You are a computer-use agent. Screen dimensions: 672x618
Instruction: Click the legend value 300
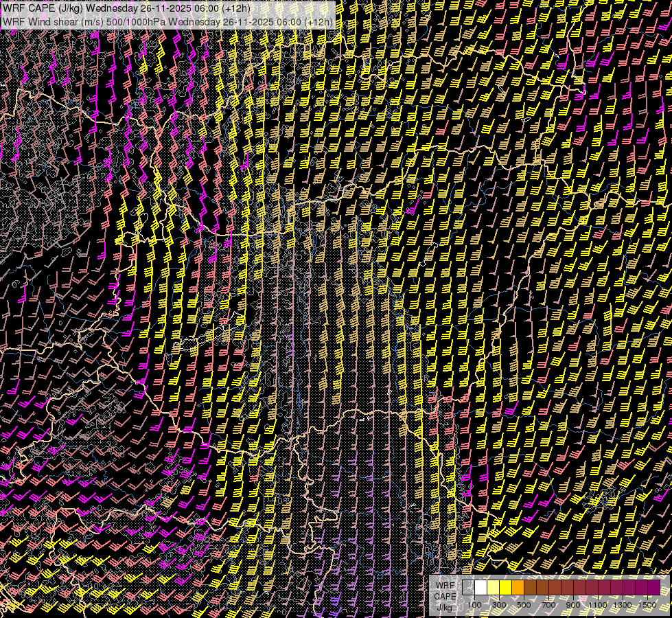point(499,605)
